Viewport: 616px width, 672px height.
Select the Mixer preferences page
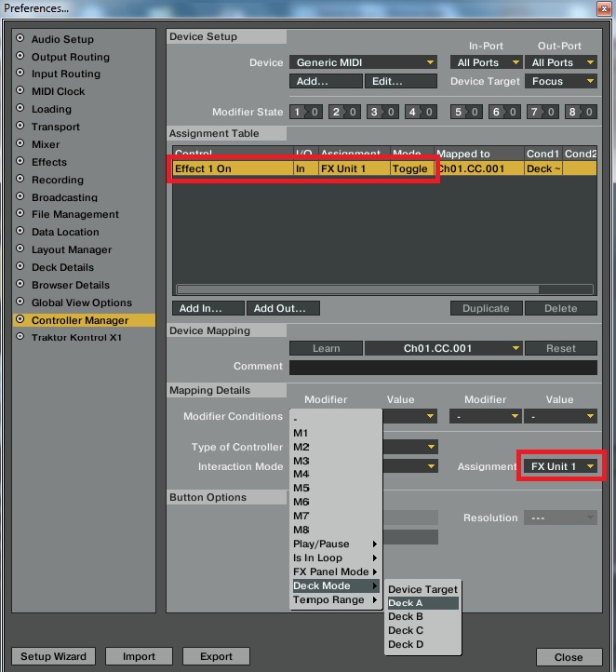pyautogui.click(x=46, y=144)
